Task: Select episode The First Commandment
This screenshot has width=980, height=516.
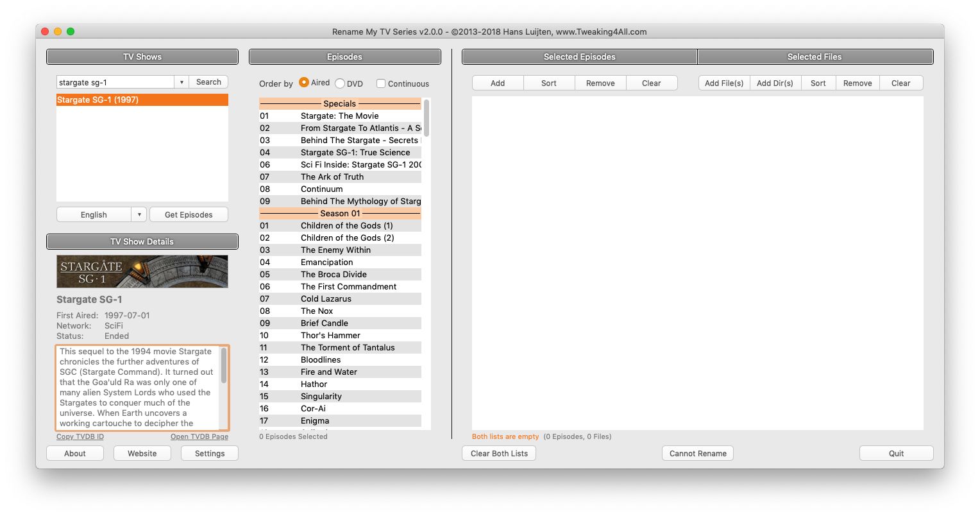Action: click(x=340, y=287)
